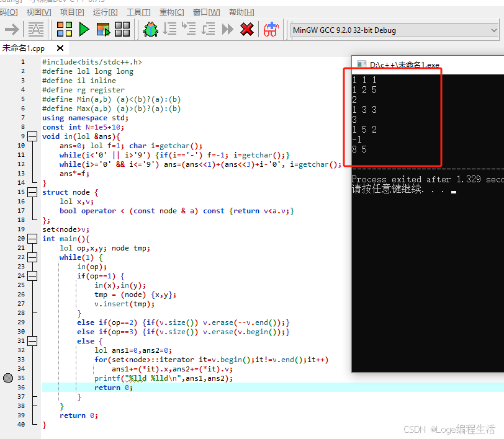Click the four-colored-squares Compile icon
Screen dimensions: 504x439
tap(65, 30)
